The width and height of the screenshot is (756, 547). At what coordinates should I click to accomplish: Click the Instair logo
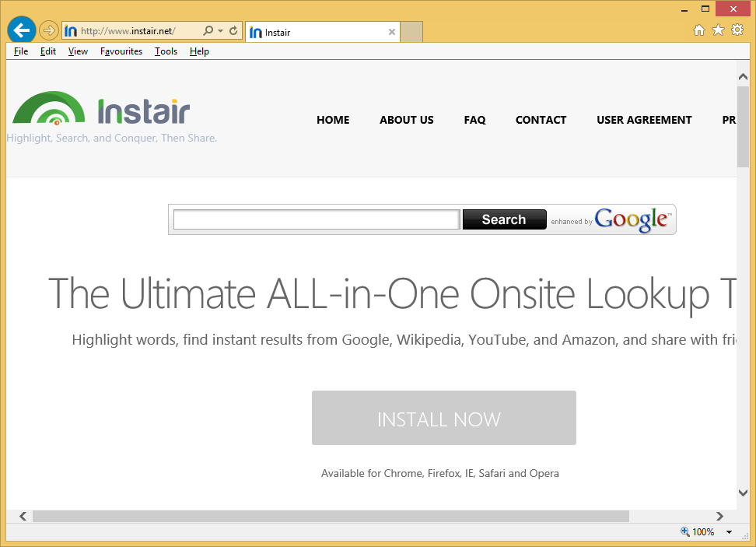tap(102, 111)
